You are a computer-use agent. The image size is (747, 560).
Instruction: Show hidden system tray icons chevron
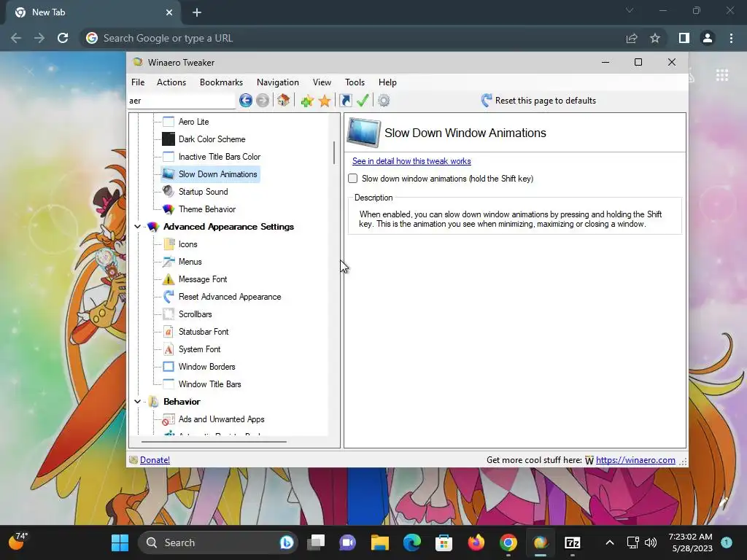(609, 542)
